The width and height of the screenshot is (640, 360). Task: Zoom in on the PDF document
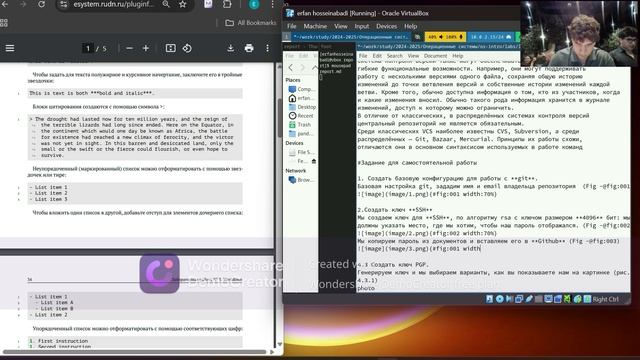pos(146,48)
